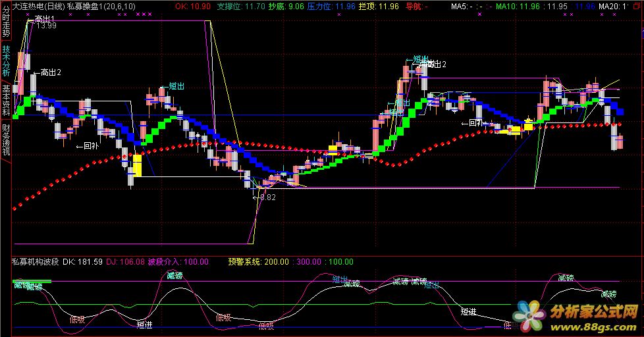Click the MA10: 11.96 readout

[518, 6]
